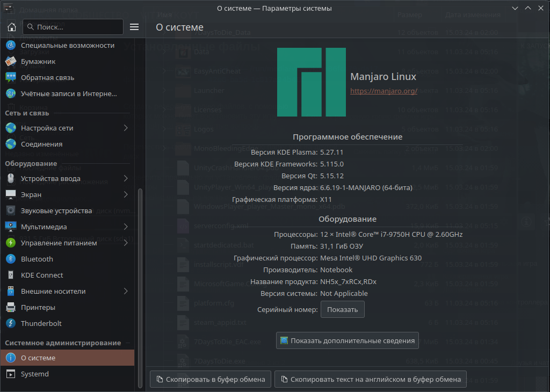550x392 pixels.
Task: Click the KDE Plasma version 5.27.11
Action: point(331,152)
